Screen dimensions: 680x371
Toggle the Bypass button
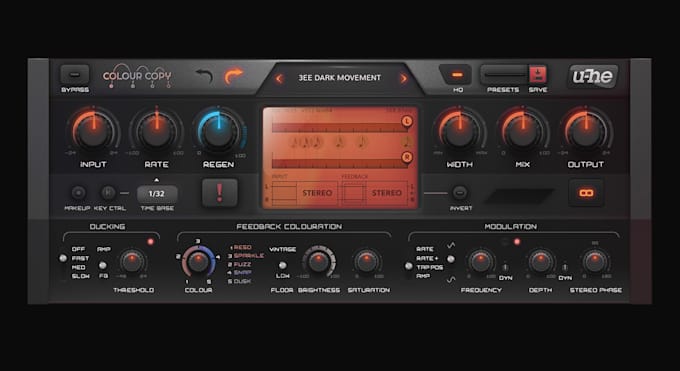75,74
